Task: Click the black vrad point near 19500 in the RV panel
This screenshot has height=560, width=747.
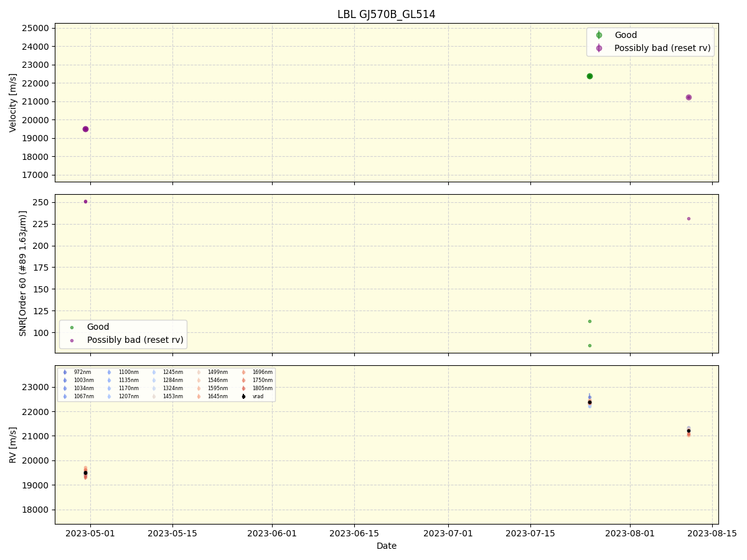Action: pos(85,473)
